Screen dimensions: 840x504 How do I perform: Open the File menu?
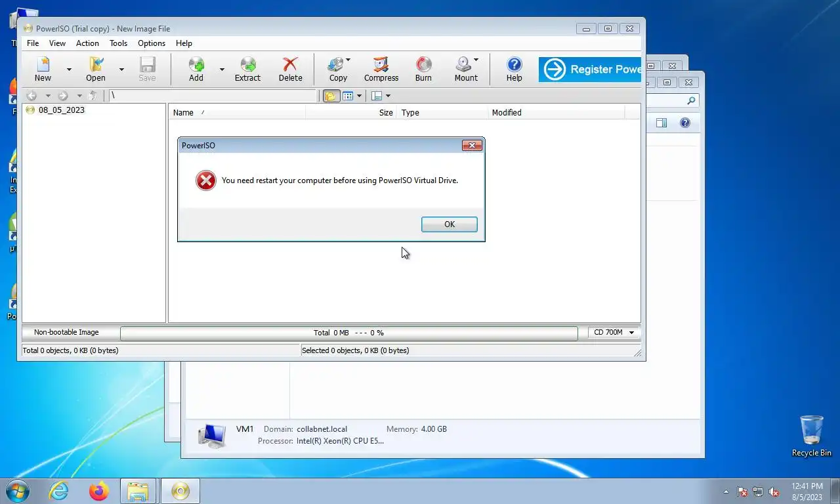[33, 43]
